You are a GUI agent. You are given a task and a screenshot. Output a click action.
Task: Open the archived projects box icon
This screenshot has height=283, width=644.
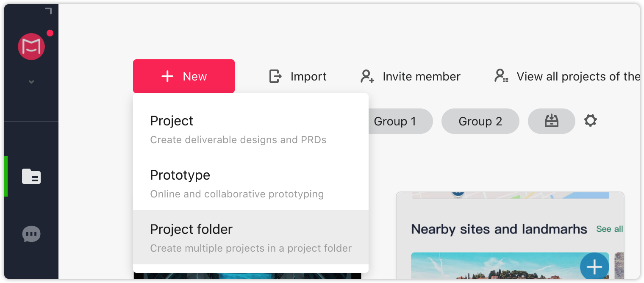click(x=551, y=121)
